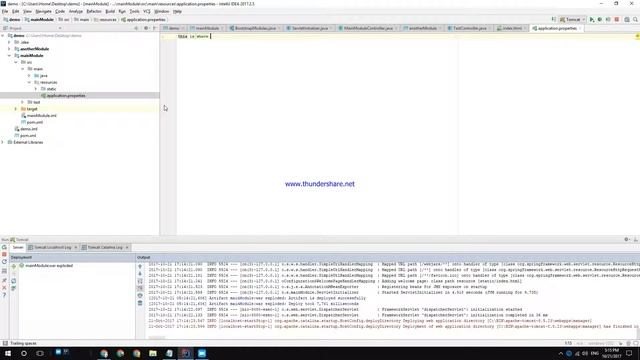This screenshot has height=360, width=640.
Task: Click the output horizontal scrollbar thumb
Action: coord(157,338)
